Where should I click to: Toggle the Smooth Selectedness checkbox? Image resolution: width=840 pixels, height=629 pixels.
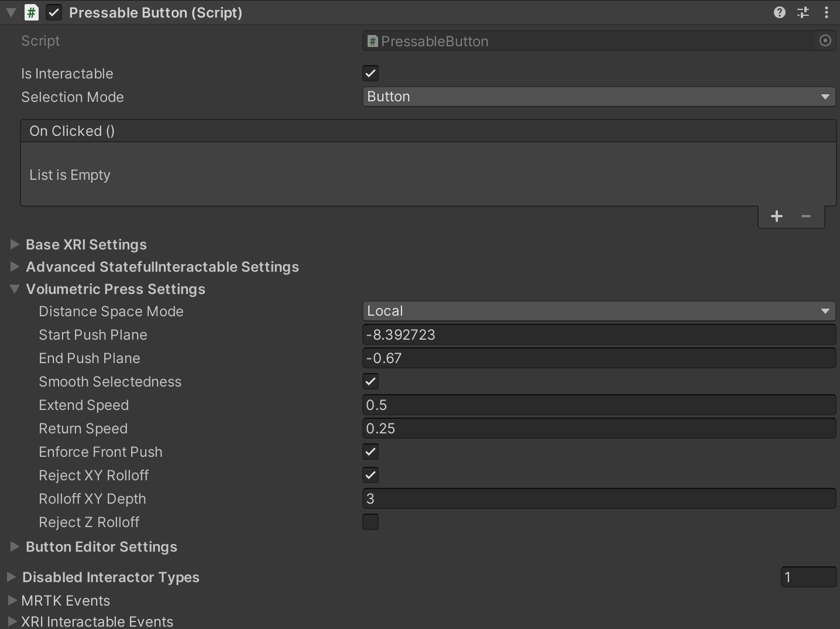(x=371, y=381)
